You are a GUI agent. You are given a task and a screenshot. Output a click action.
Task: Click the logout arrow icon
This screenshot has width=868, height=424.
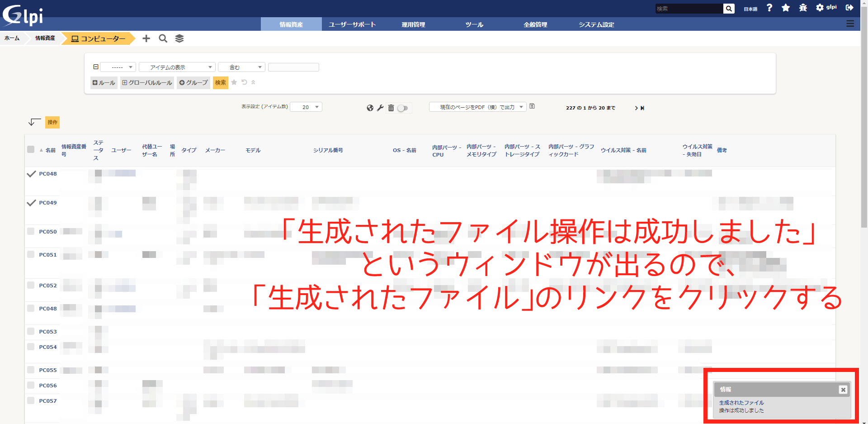849,8
